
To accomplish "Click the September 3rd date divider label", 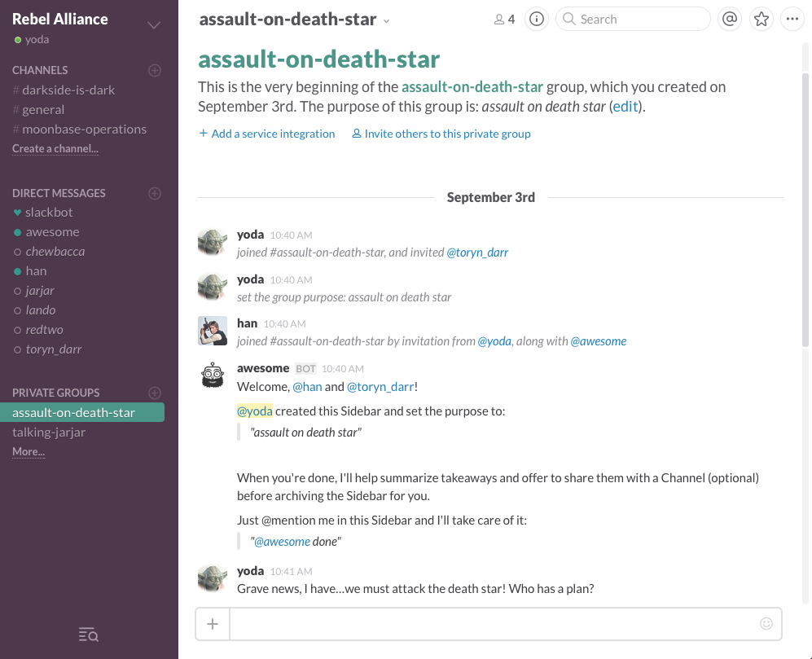I will coord(491,197).
